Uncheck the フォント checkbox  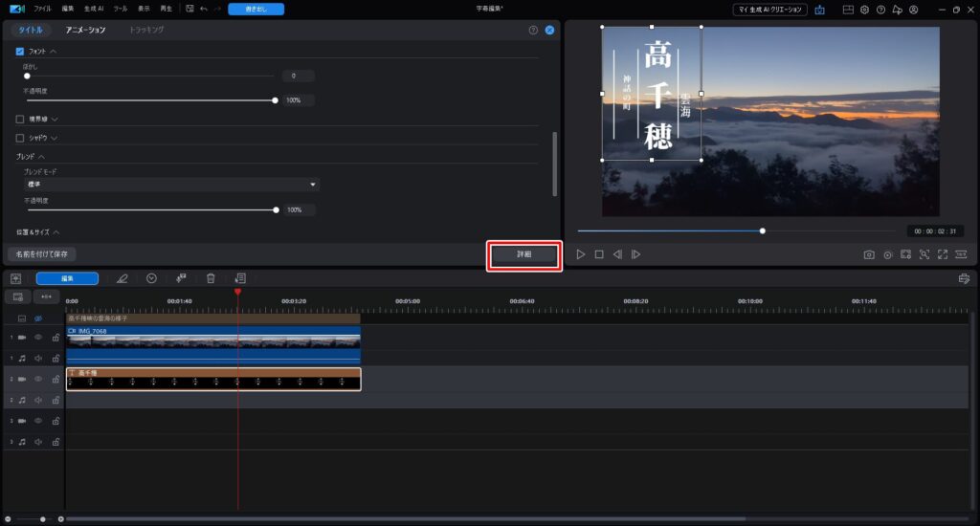20,50
